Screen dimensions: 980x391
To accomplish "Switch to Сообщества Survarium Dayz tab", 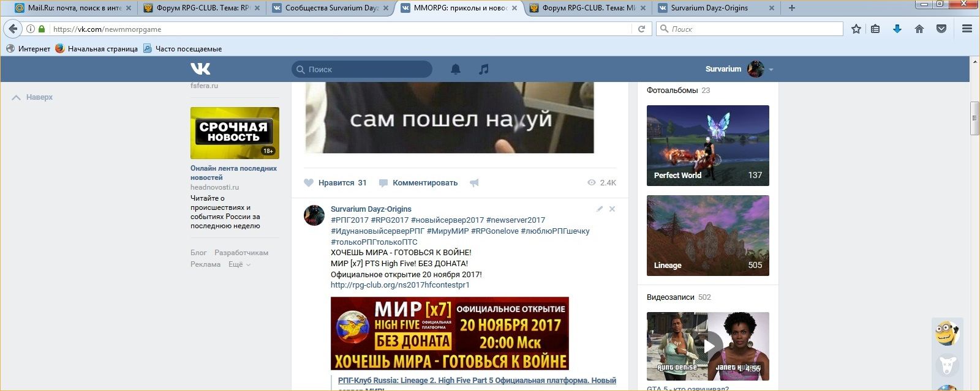I will (330, 8).
